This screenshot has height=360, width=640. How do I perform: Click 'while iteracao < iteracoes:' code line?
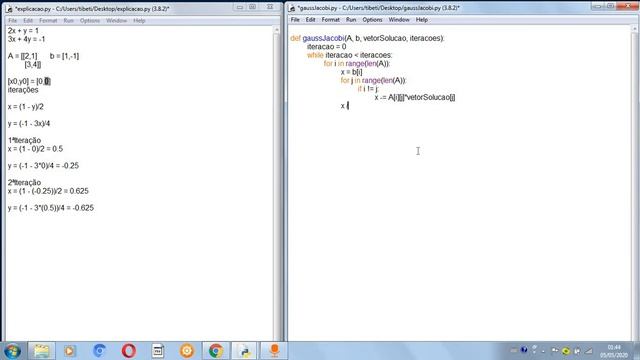[349, 55]
